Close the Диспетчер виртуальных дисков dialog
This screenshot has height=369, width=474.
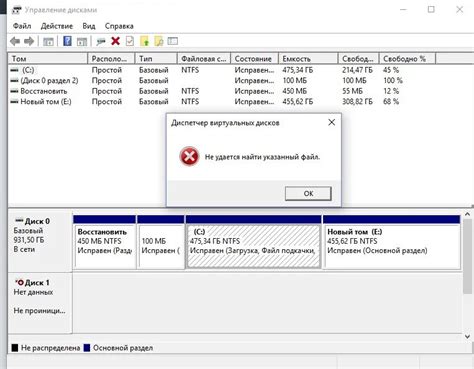pos(331,122)
